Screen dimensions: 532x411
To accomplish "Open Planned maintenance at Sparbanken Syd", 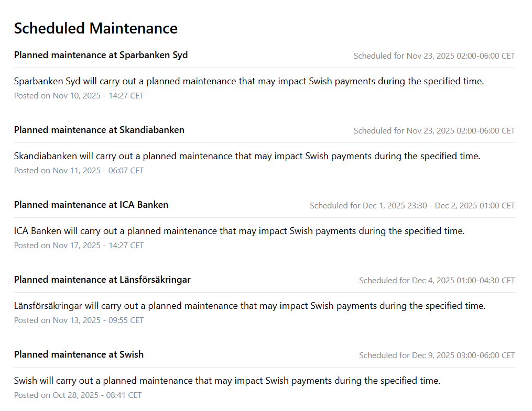I will click(x=101, y=55).
